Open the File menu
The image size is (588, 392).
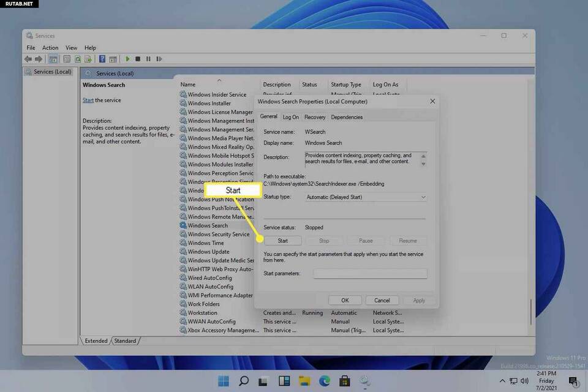tap(31, 48)
